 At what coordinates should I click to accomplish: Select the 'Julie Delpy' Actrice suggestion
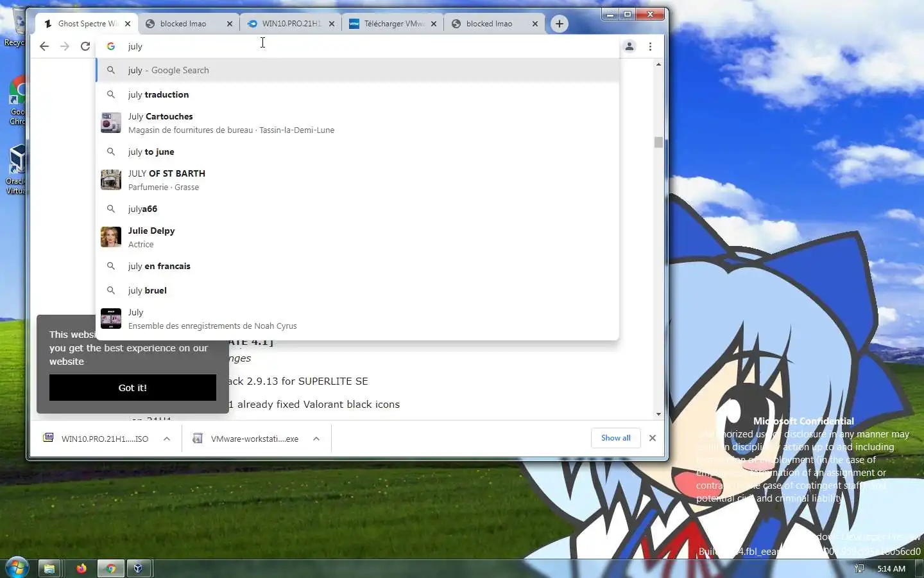click(357, 237)
